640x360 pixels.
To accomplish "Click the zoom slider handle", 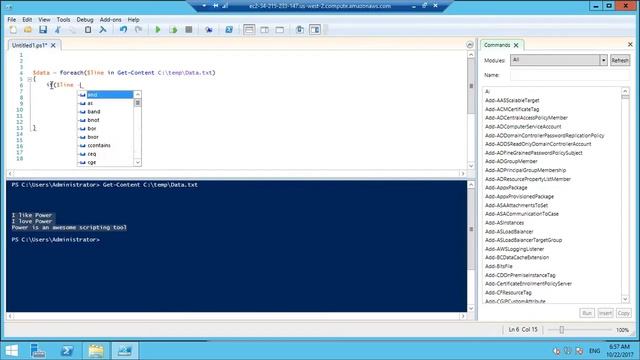I will click(562, 330).
